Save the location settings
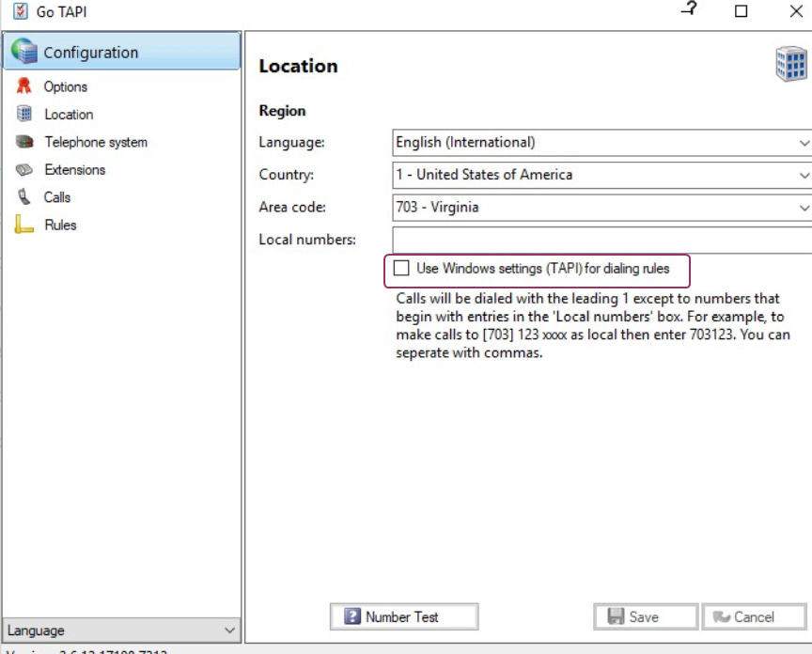 pyautogui.click(x=646, y=616)
